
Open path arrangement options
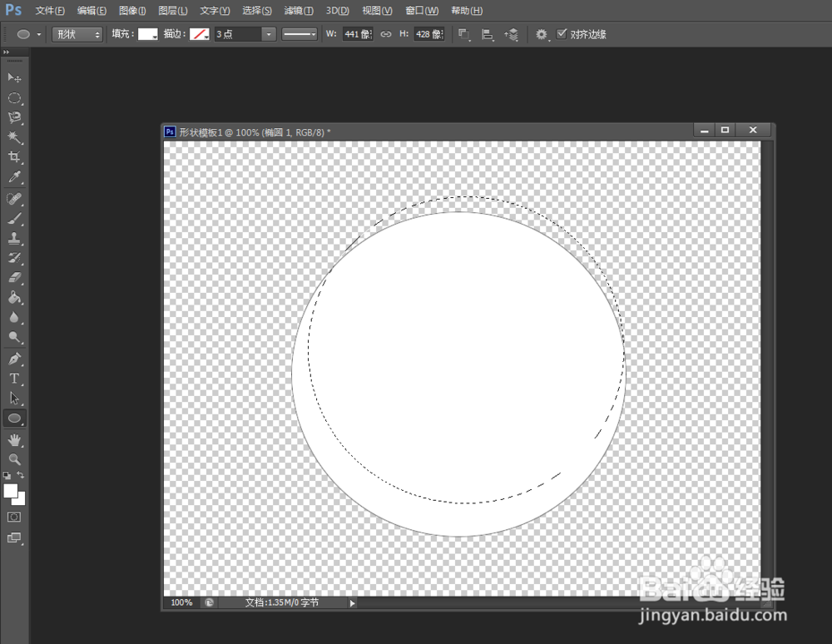click(x=512, y=34)
